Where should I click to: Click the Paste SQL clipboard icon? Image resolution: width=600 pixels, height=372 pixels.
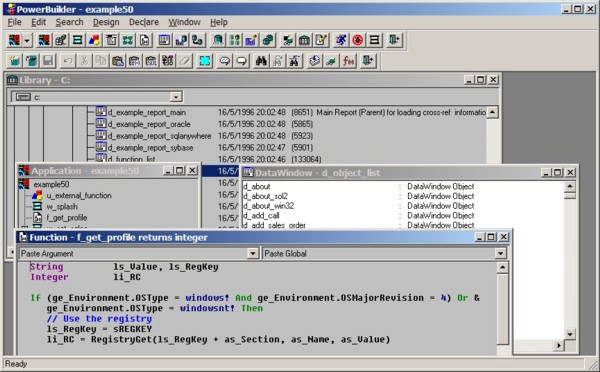152,61
